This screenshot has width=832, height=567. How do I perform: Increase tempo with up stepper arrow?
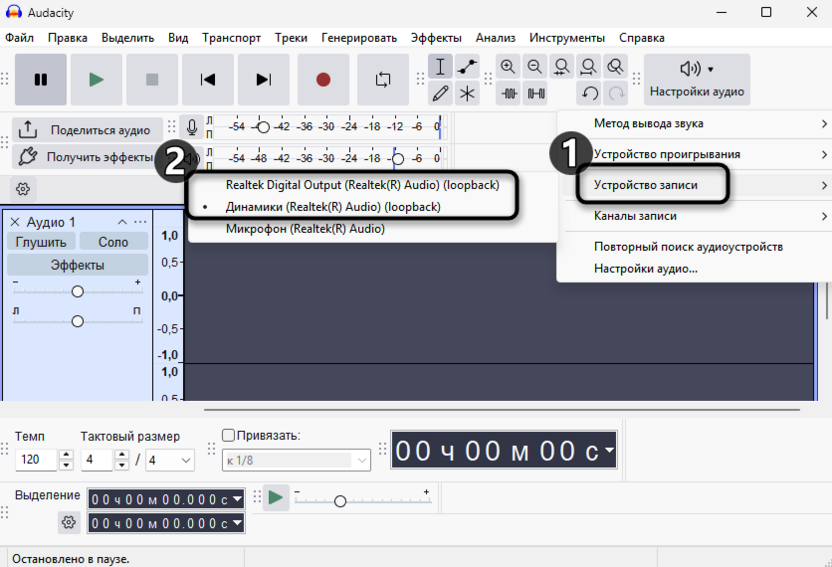click(x=66, y=455)
